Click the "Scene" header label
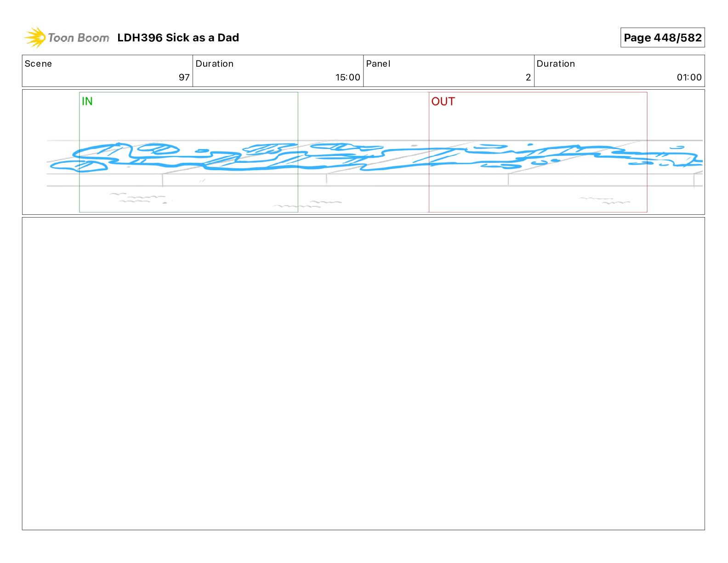Viewport: 728px width, 563px height. [x=38, y=63]
